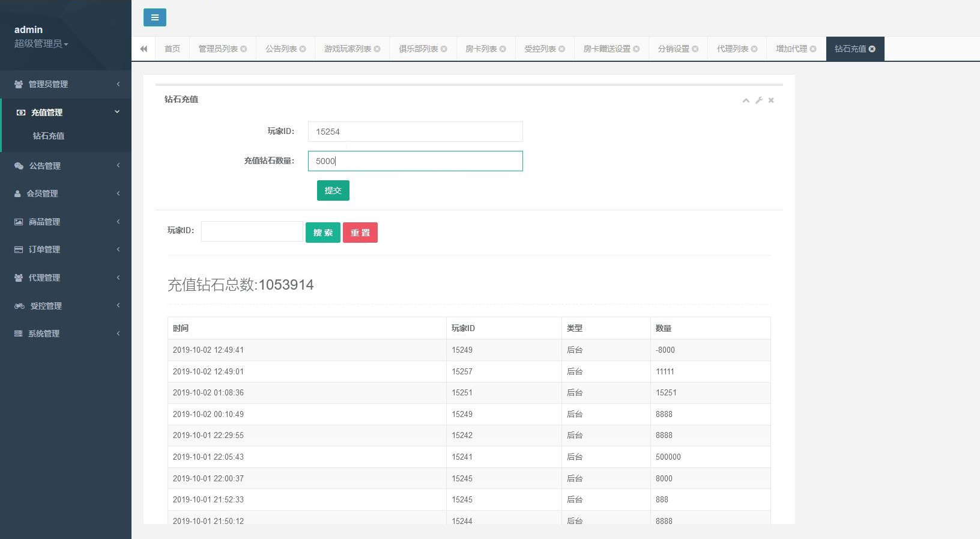The image size is (980, 539).
Task: Click the tab scroll-left double arrow
Action: tap(144, 49)
